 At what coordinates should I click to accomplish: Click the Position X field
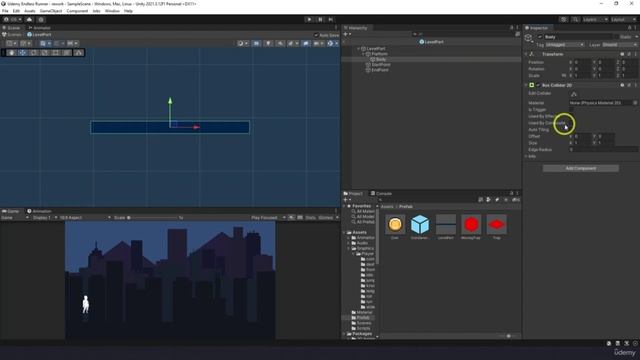point(582,62)
